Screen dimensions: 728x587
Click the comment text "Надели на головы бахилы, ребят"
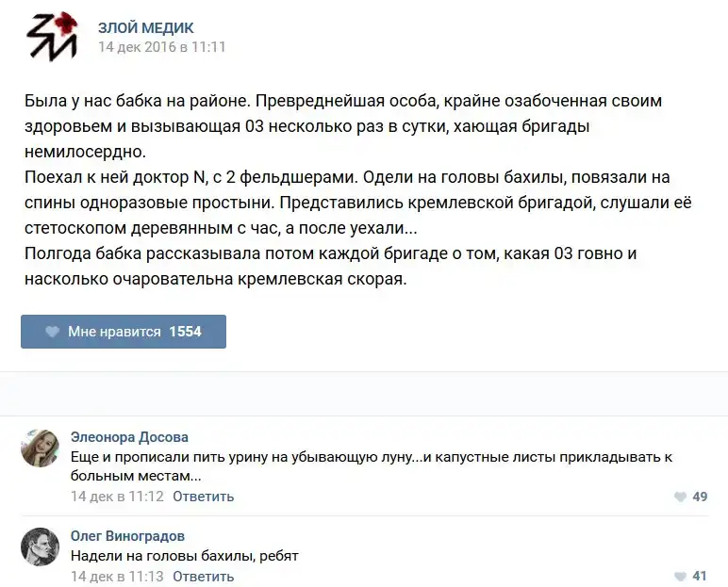point(184,556)
